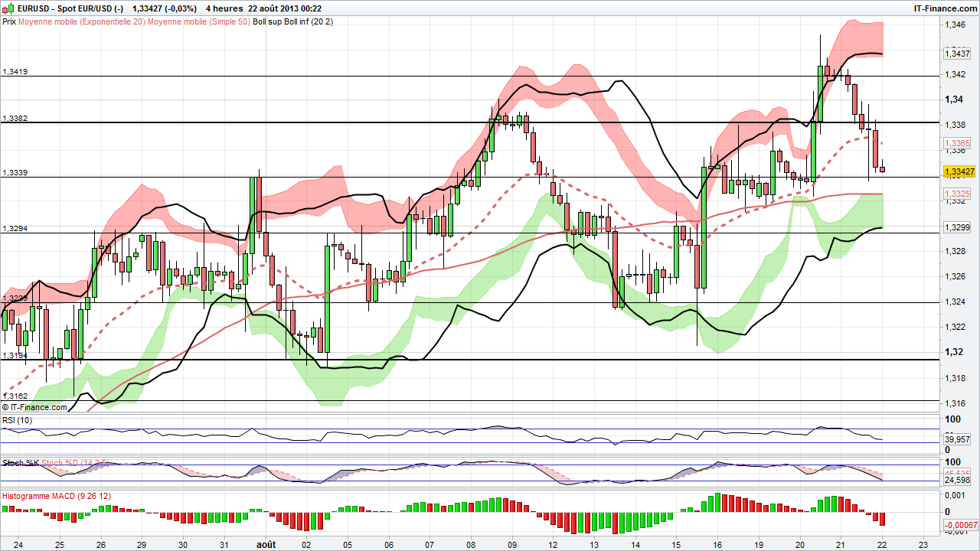Click the 'août' label on the time axis

[266, 544]
